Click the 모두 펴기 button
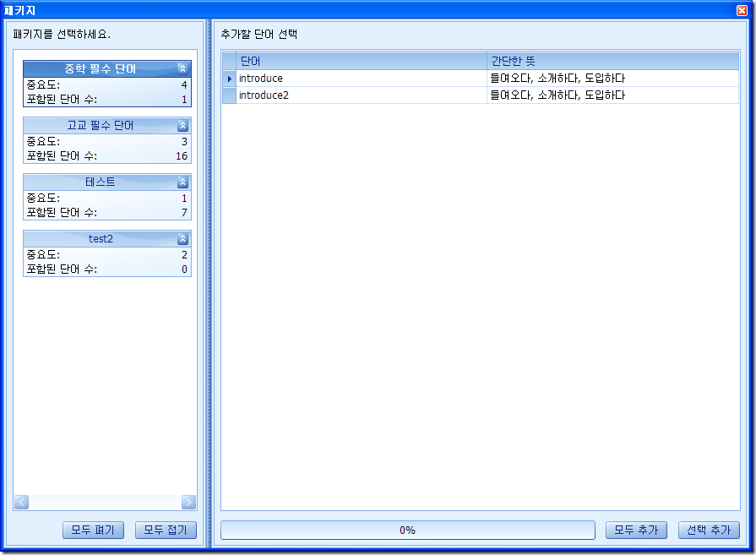The height and width of the screenshot is (555, 756). coord(93,530)
